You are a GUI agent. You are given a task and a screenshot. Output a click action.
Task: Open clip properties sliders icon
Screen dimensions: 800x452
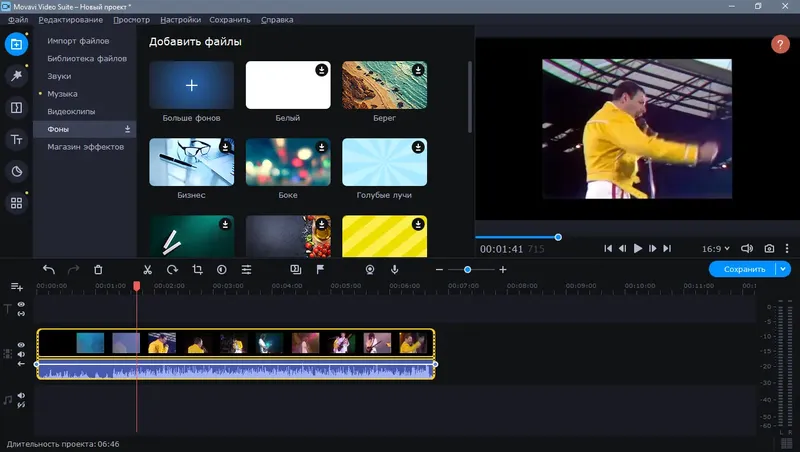246,269
